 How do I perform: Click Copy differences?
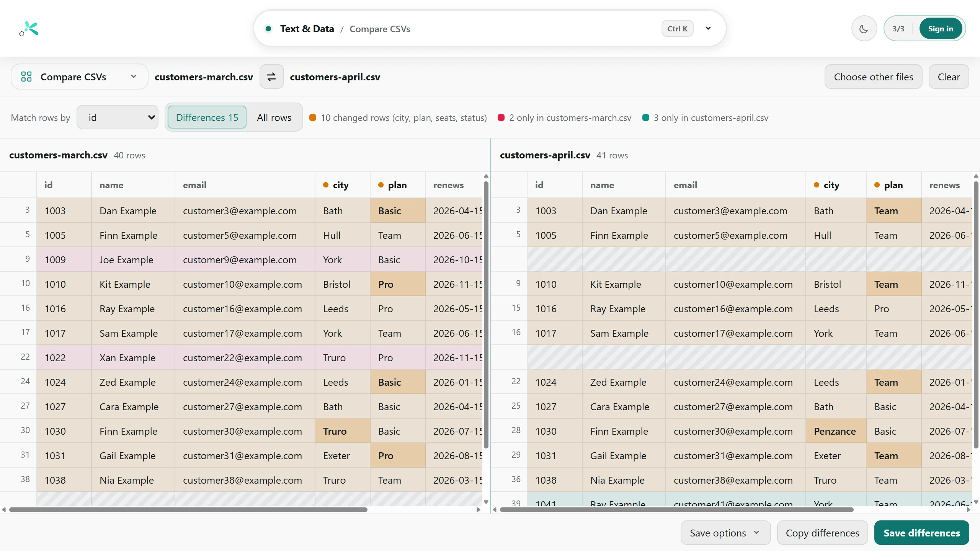pyautogui.click(x=822, y=533)
